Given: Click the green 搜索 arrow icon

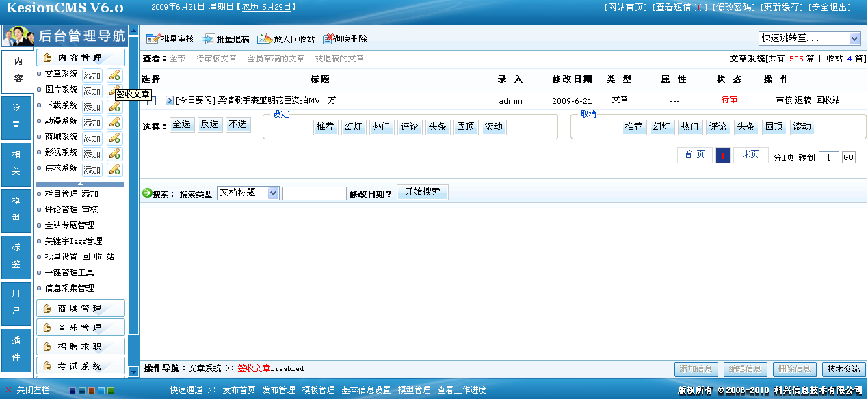Looking at the screenshot, I should point(146,193).
